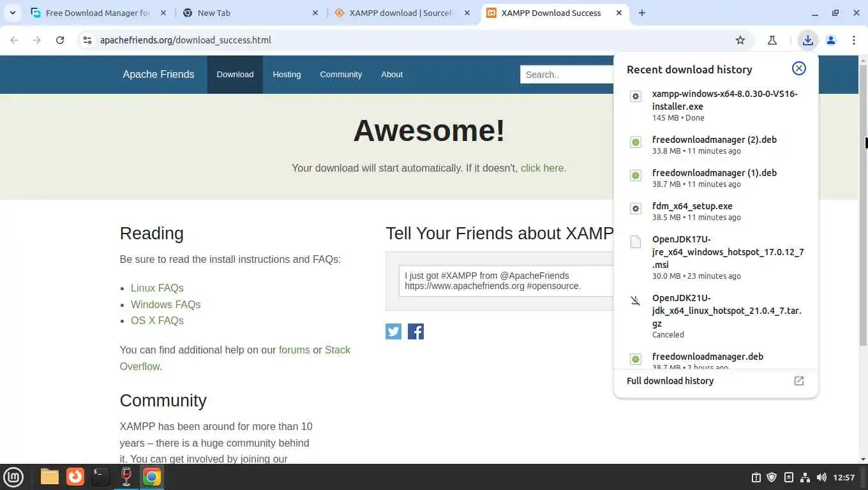868x490 pixels.
Task: Switch to XAMPP download SourceForge tab
Action: [x=402, y=13]
